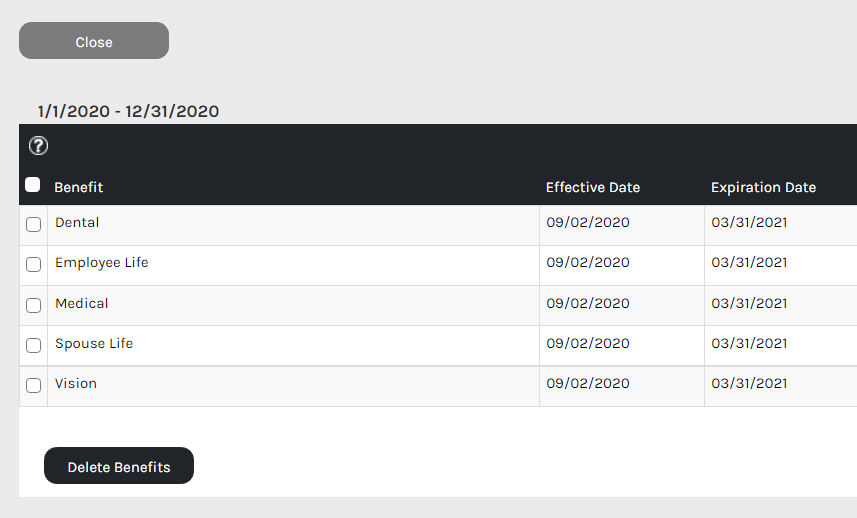Click the Close button
The image size is (857, 518).
click(94, 40)
